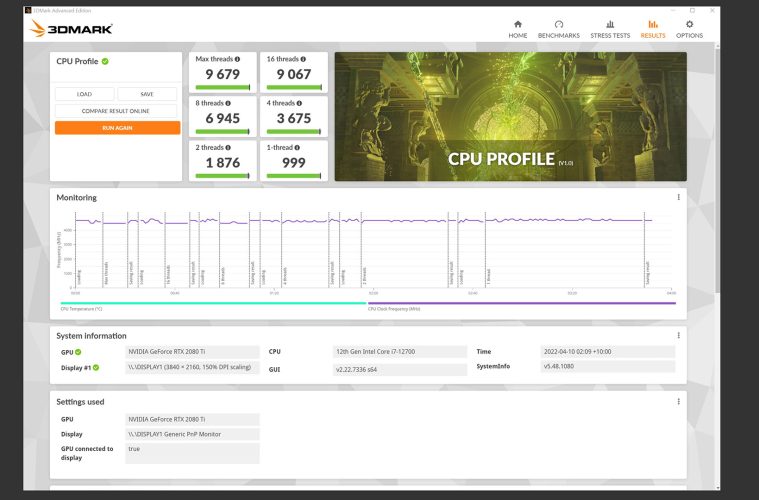Screen dimensions: 759x500
Task: Click the CPU value 12th Gen Intel Core i7-12700
Action: click(400, 352)
